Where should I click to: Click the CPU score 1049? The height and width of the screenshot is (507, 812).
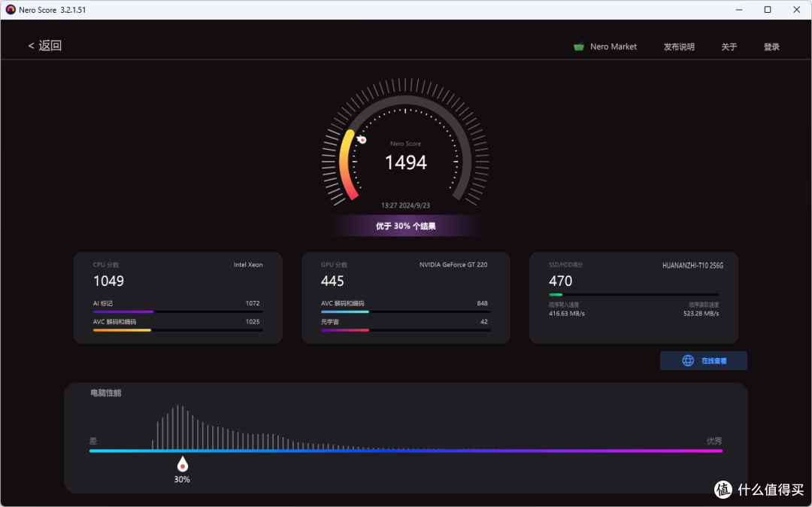(108, 281)
